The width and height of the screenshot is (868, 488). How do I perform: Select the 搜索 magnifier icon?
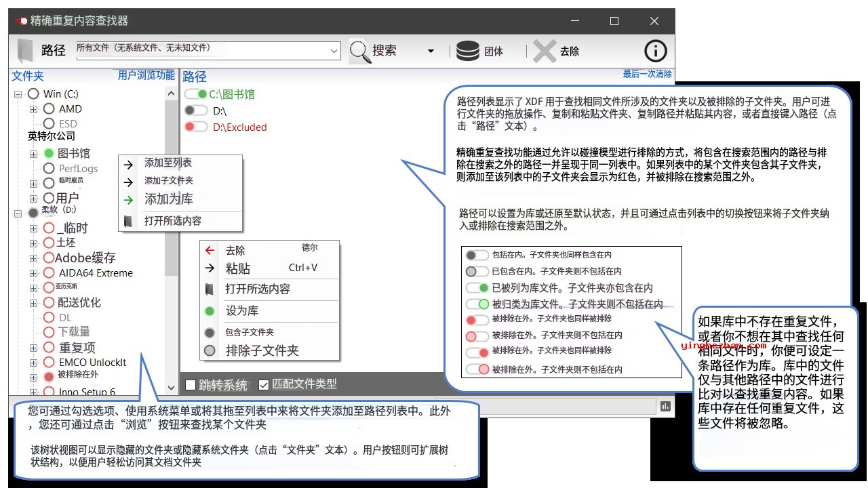(359, 51)
